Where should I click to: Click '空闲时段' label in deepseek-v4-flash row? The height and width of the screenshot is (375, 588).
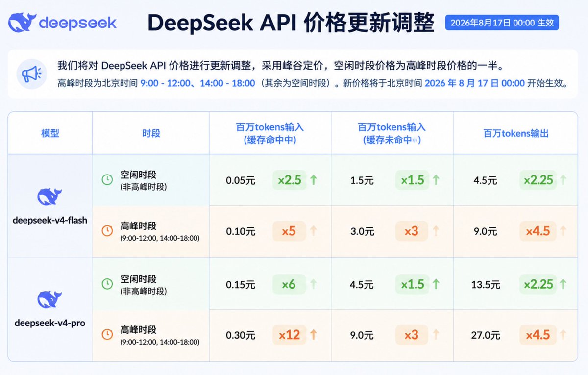[138, 175]
